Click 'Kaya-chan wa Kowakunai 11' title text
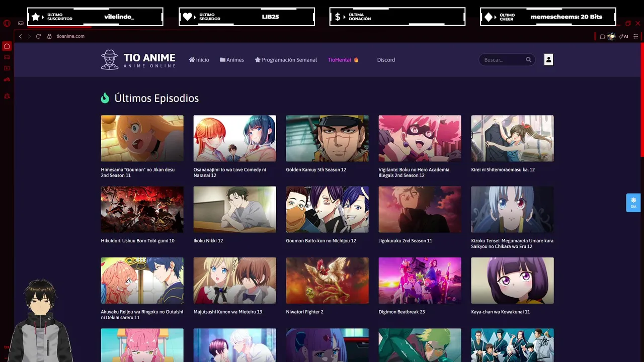Viewport: 644px width, 362px height. coord(500,312)
